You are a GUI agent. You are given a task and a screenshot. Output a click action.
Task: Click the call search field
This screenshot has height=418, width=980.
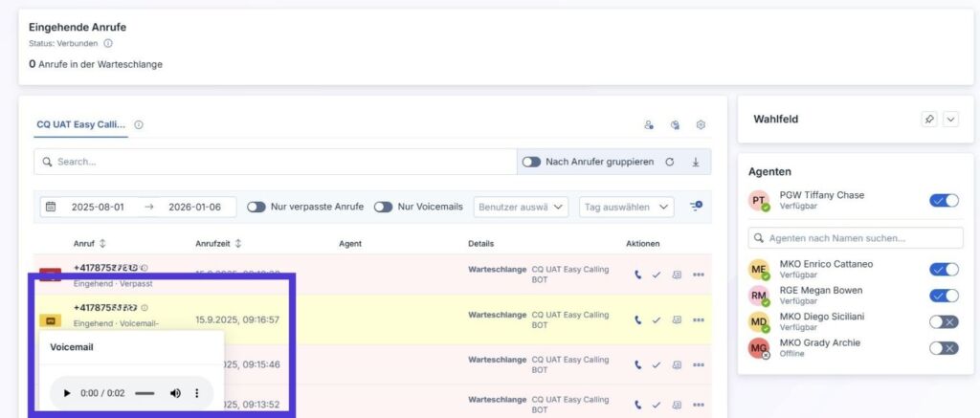(x=276, y=162)
